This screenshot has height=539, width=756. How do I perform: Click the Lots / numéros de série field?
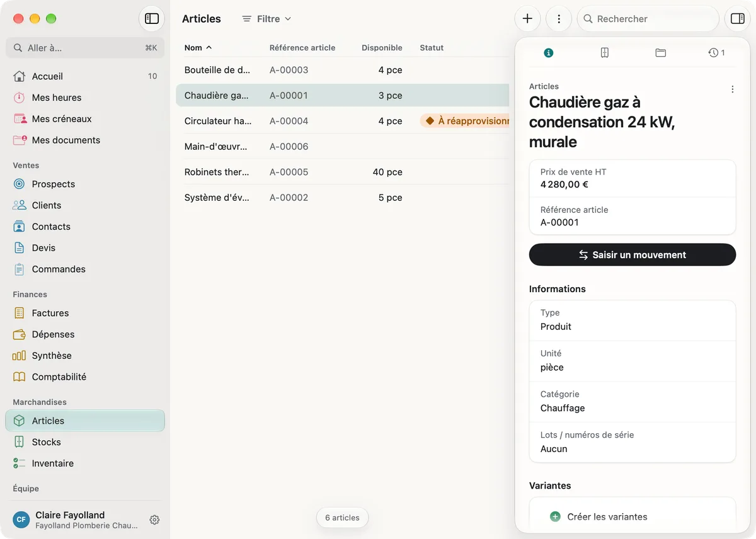click(633, 442)
